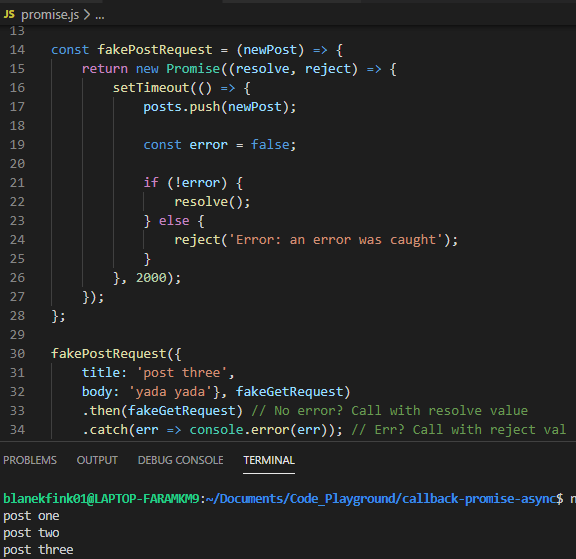Click line number 34 in the gutter
Screen dimensions: 576x559
click(x=17, y=430)
